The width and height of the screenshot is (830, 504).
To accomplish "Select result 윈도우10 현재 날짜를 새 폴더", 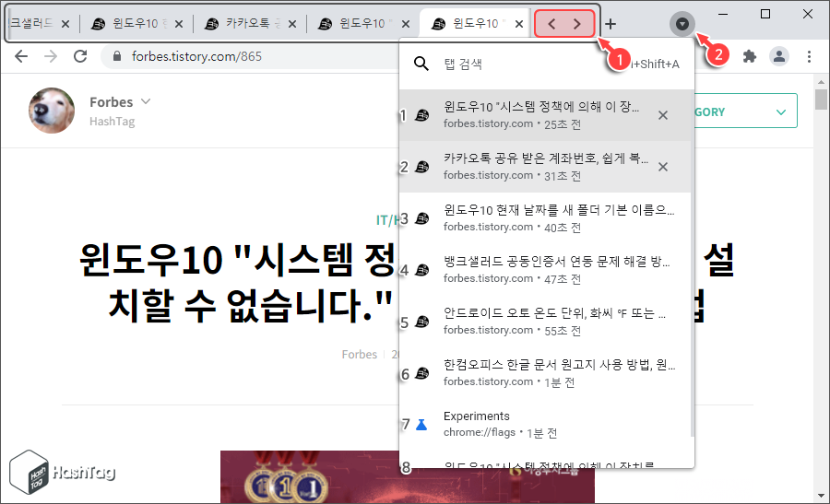I will [546, 217].
